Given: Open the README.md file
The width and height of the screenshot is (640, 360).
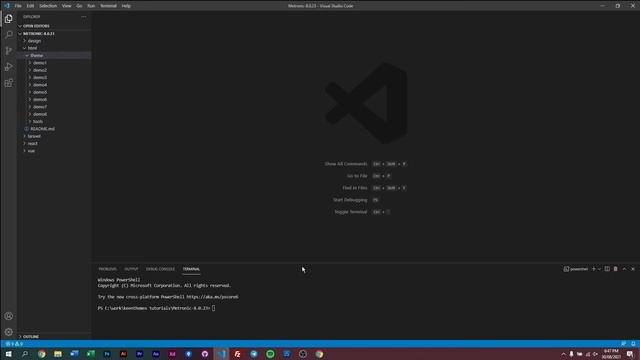Looking at the screenshot, I should (x=54, y=129).
